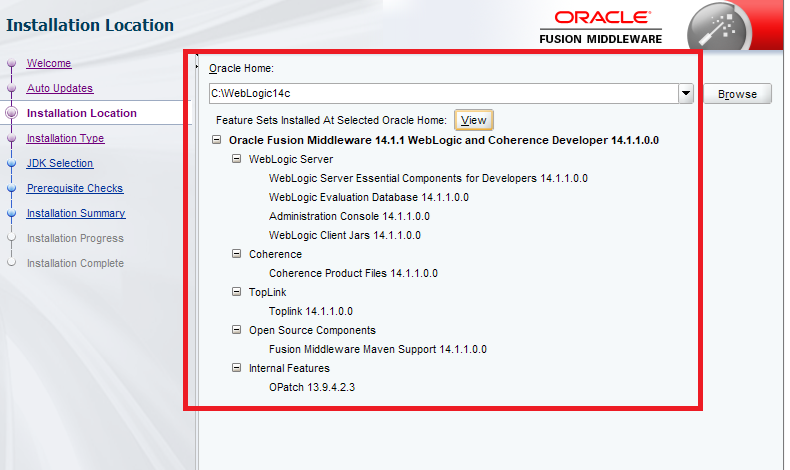790x470 pixels.
Task: Click the Internal Features label
Action: [x=289, y=368]
